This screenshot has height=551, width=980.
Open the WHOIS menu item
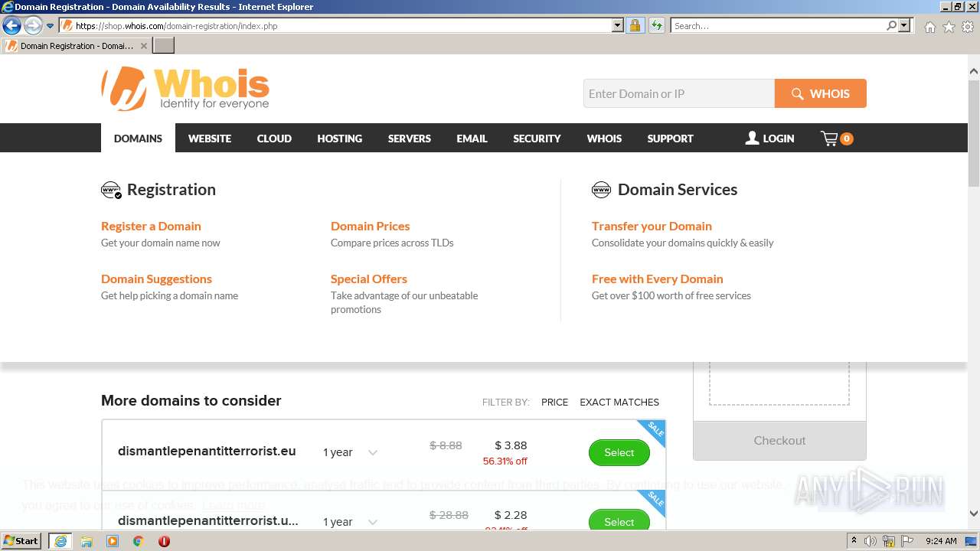click(x=604, y=139)
